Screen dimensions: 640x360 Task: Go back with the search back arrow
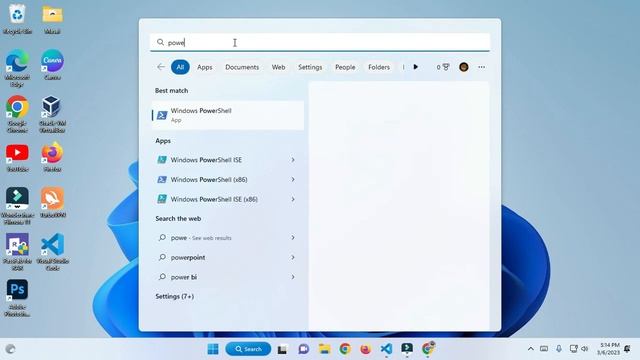point(161,67)
